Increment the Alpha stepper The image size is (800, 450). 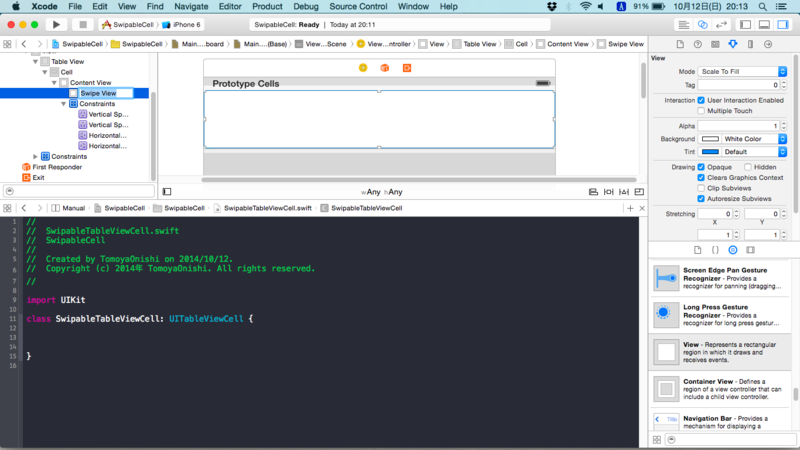pos(784,123)
